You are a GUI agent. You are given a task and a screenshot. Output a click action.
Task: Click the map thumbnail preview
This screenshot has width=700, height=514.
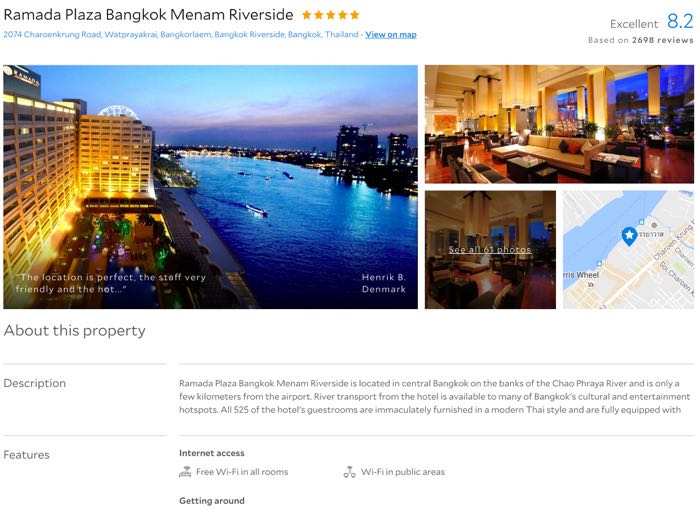628,250
